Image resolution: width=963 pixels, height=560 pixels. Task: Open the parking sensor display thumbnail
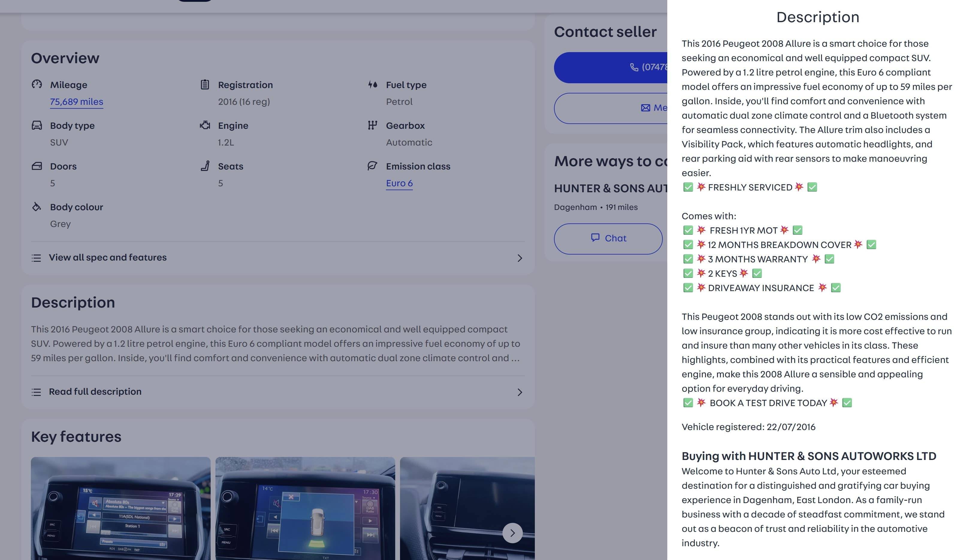point(305,508)
